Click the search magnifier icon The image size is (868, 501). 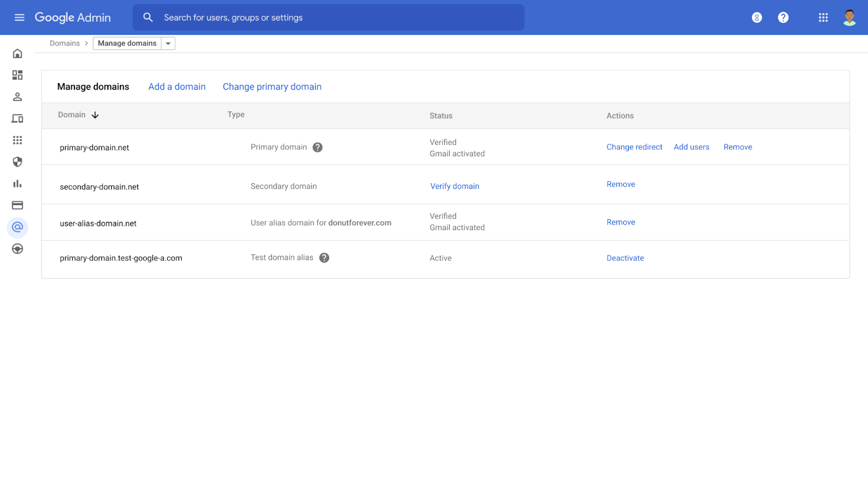[x=148, y=17]
